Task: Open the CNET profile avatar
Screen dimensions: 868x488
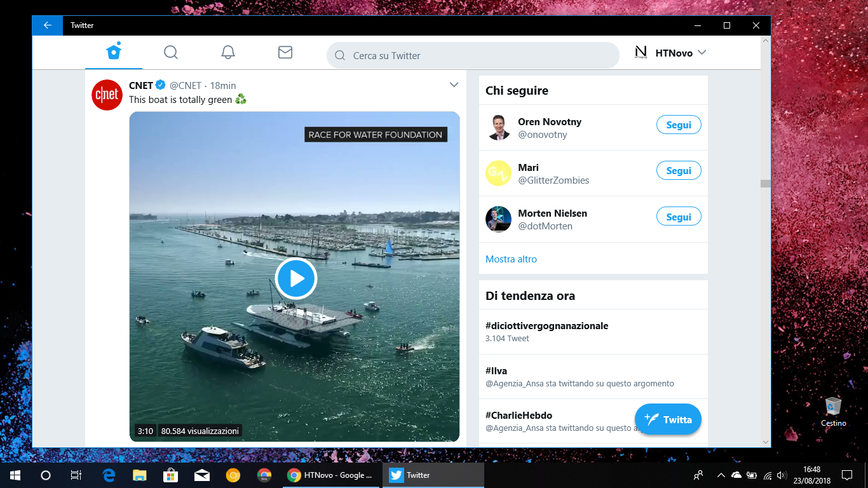Action: coord(107,95)
